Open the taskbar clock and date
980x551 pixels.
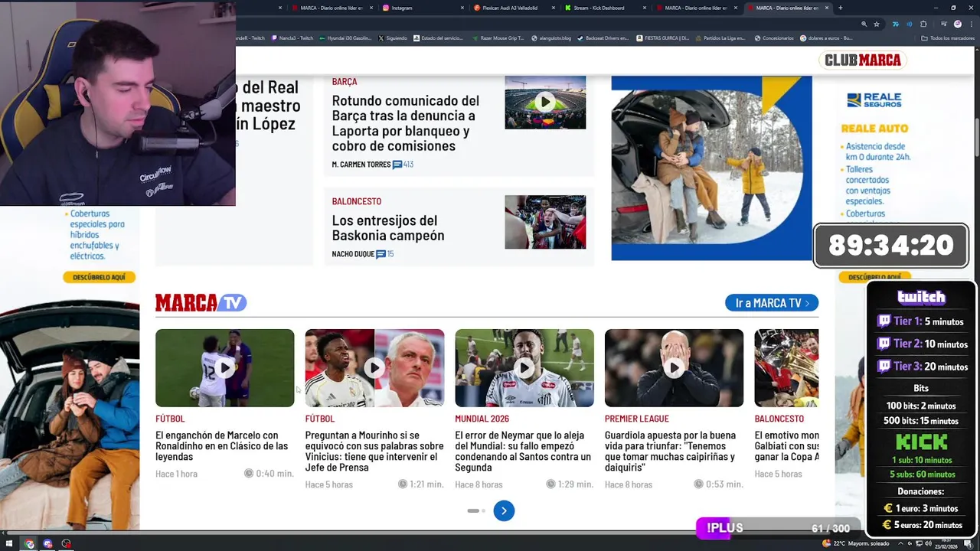[946, 543]
